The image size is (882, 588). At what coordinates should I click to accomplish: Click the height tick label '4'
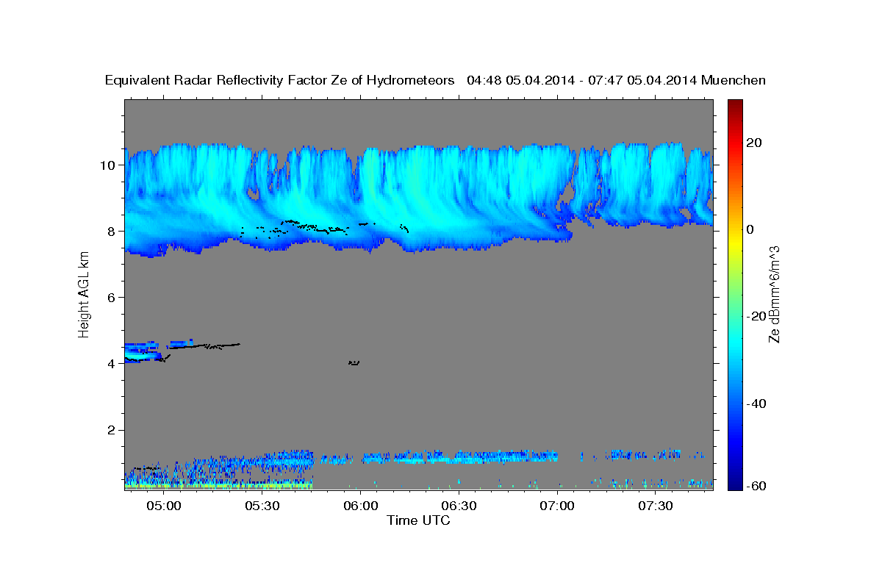pos(112,364)
